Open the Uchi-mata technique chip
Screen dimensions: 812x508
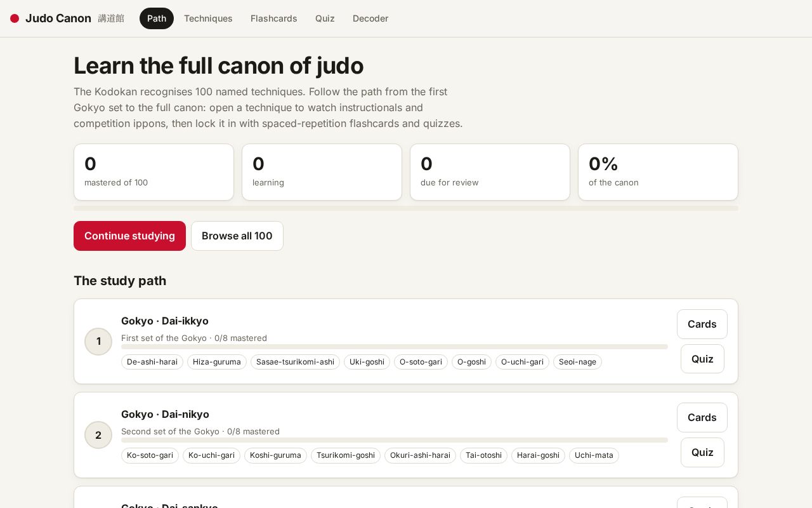pos(594,455)
